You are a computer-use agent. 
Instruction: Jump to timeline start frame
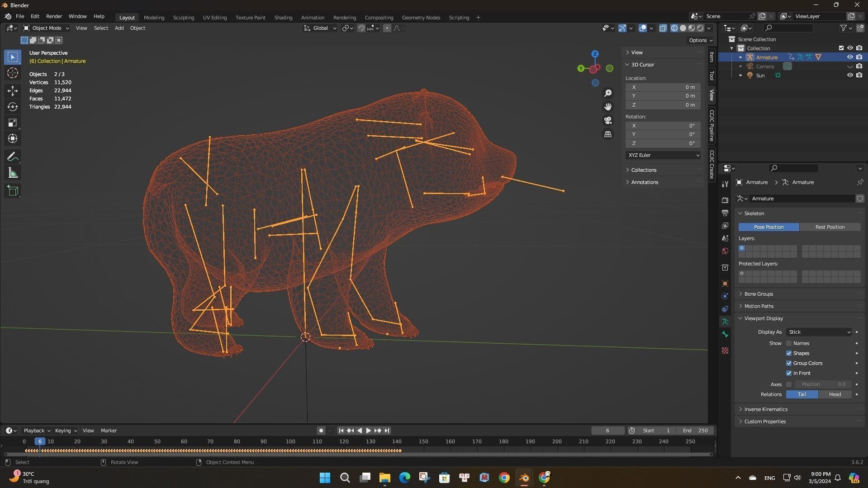point(341,431)
